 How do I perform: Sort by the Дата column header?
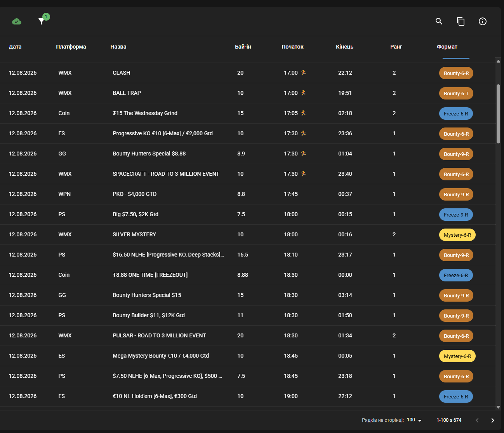[x=15, y=47]
